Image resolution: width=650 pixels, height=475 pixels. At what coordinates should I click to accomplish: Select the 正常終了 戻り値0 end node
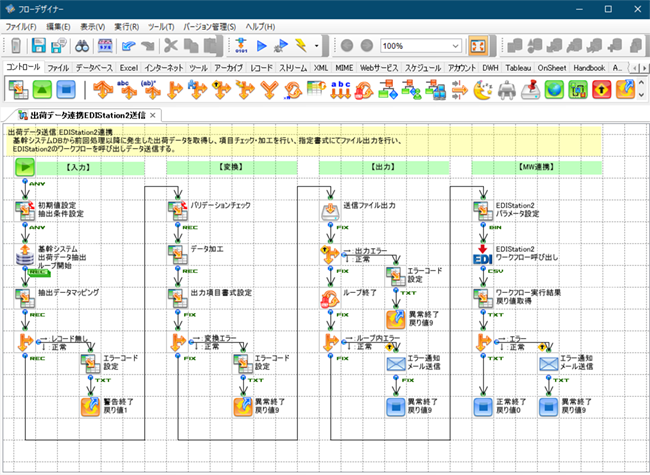coord(483,407)
